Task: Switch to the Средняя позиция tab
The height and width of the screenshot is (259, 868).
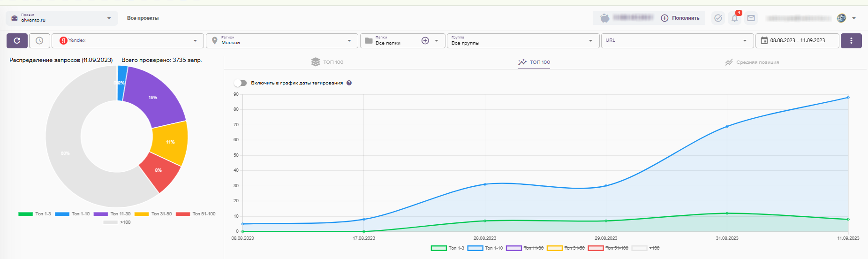Action: (x=752, y=62)
